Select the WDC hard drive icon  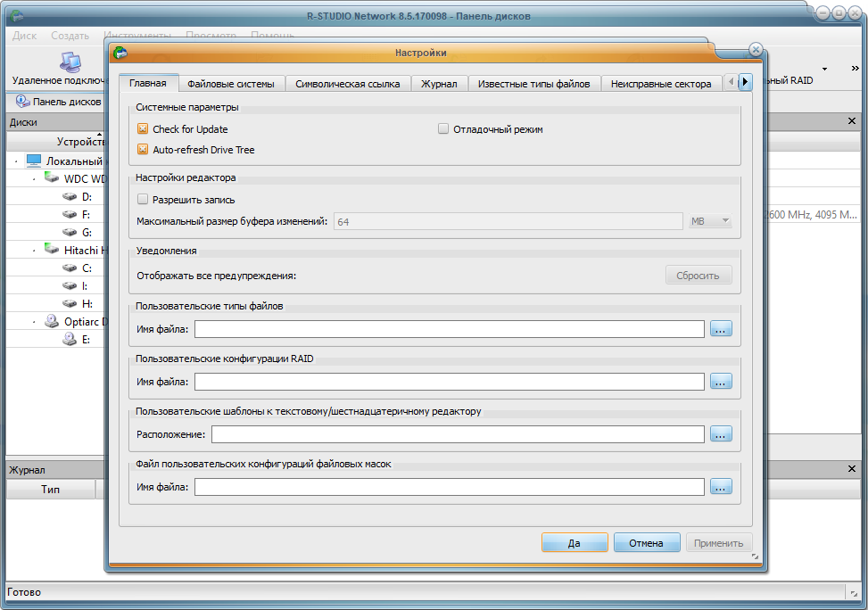52,178
